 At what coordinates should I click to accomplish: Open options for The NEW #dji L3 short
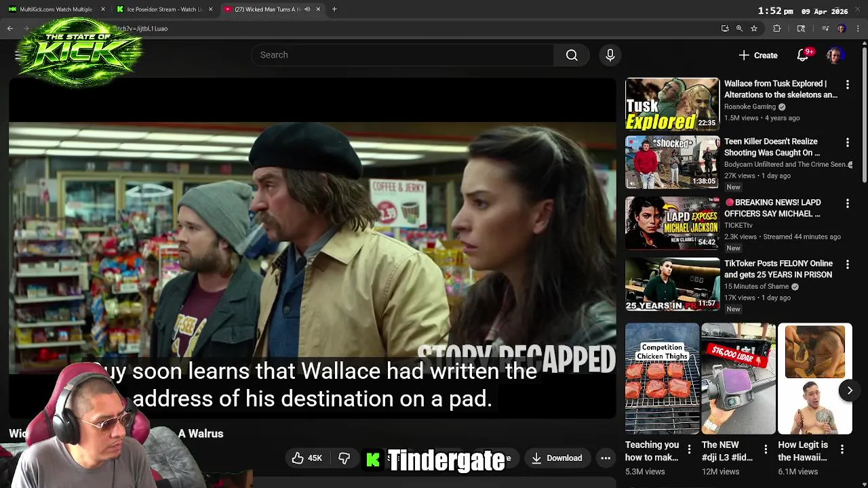pyautogui.click(x=766, y=449)
